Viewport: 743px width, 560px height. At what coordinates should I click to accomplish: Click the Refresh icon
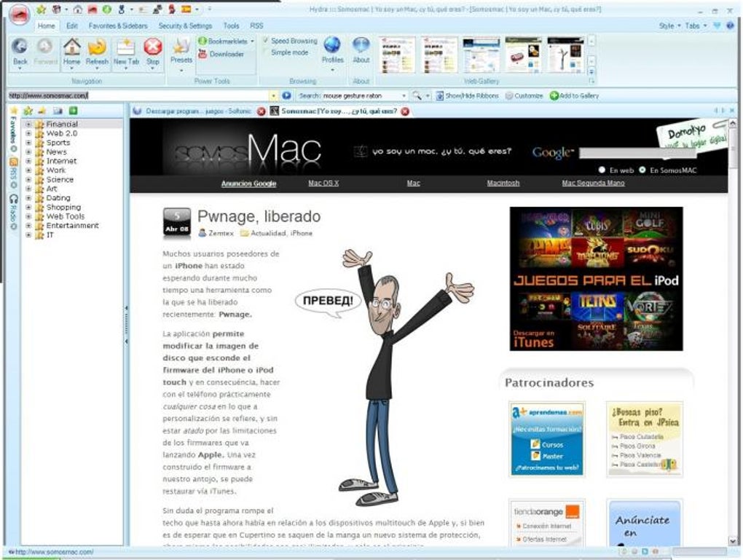tap(97, 47)
